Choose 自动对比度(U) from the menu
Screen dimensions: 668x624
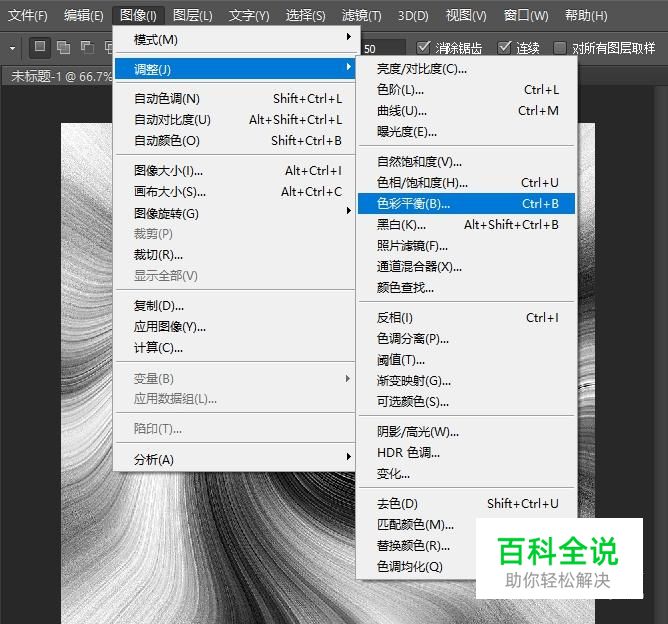pos(235,120)
